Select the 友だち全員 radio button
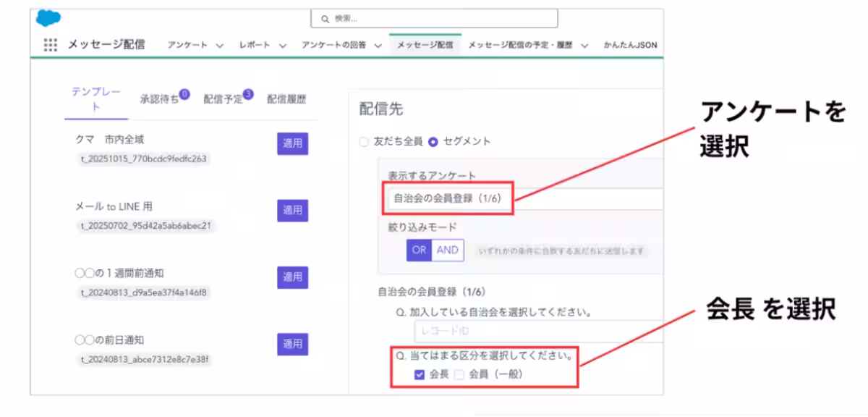The height and width of the screenshot is (417, 868). (363, 142)
